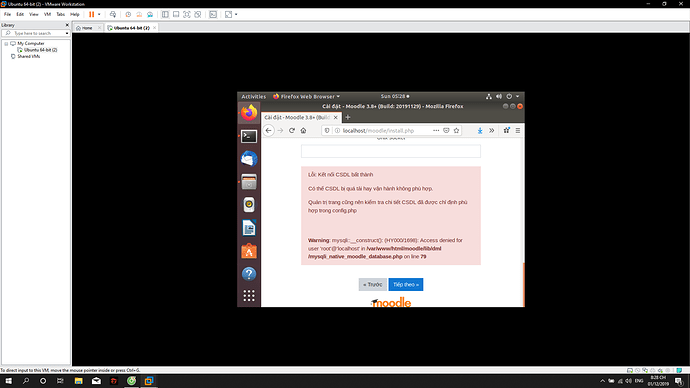This screenshot has height=388, width=690.
Task: Open the Show Applications grid icon
Action: click(x=249, y=296)
